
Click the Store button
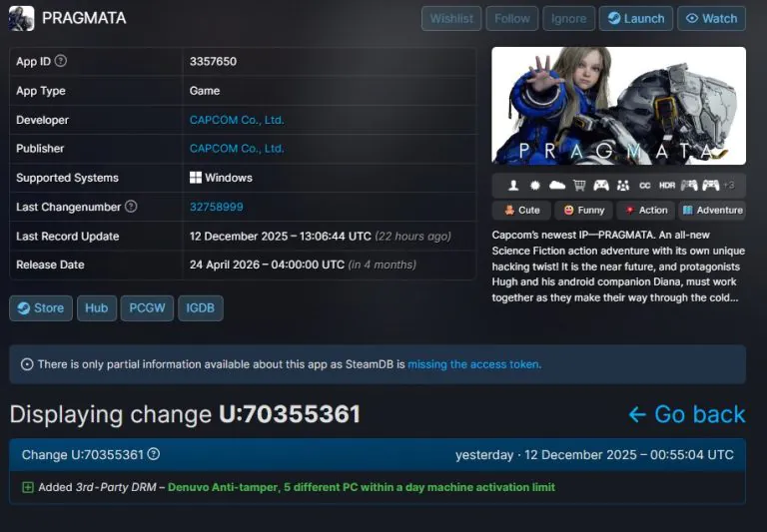pyautogui.click(x=40, y=308)
